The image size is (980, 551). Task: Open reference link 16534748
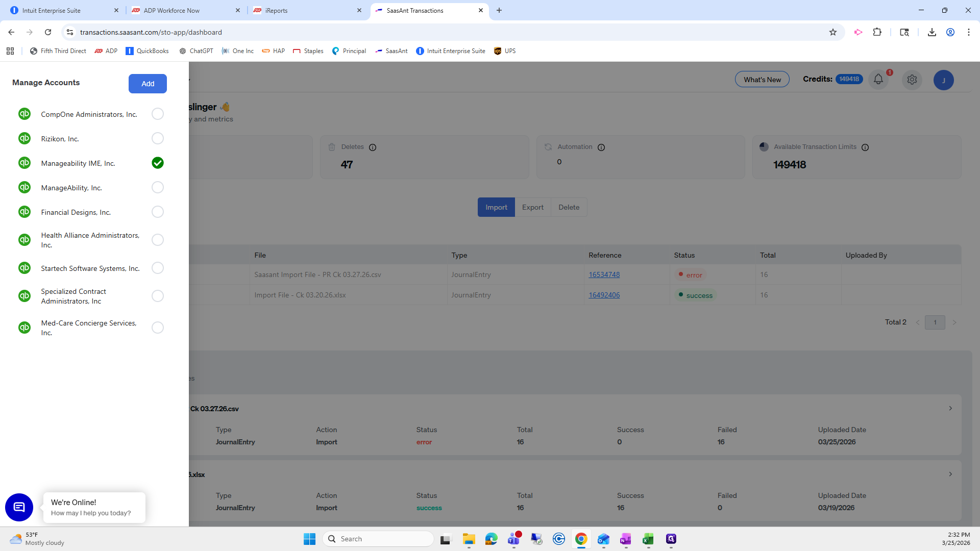pos(604,274)
